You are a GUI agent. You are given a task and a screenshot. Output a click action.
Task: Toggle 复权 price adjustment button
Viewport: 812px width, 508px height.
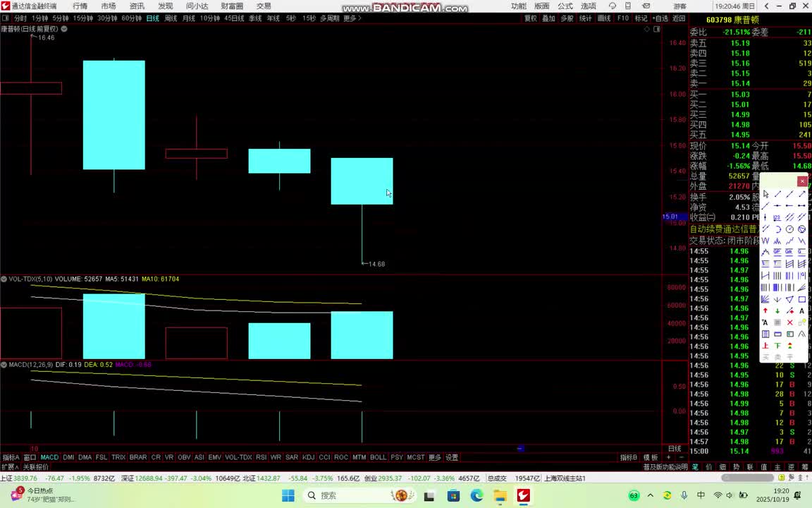[x=530, y=18]
